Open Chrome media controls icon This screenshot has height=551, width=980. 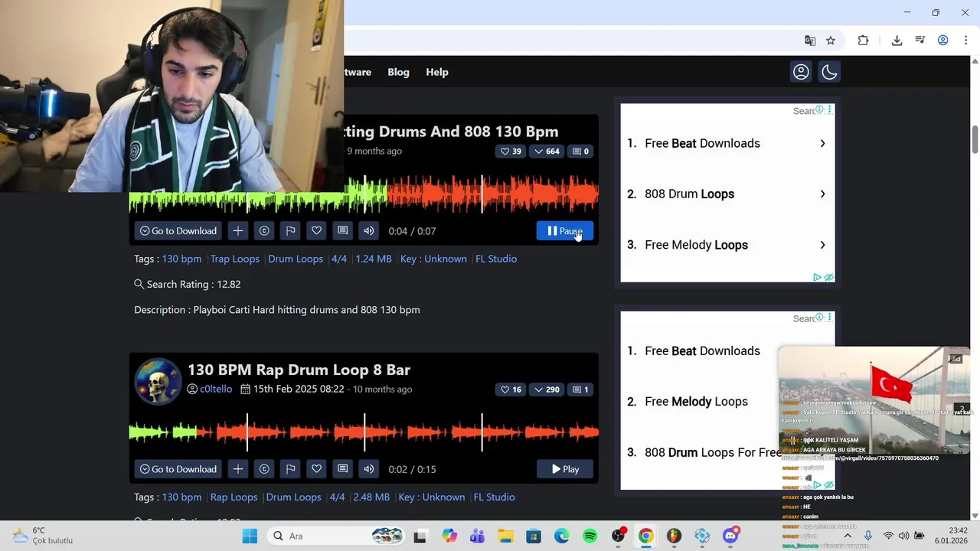tap(920, 41)
